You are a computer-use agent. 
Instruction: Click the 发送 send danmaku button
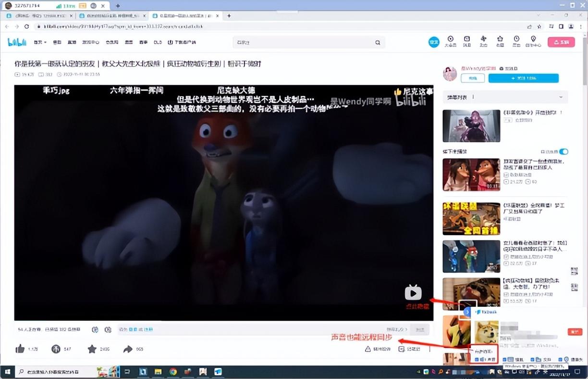click(419, 329)
